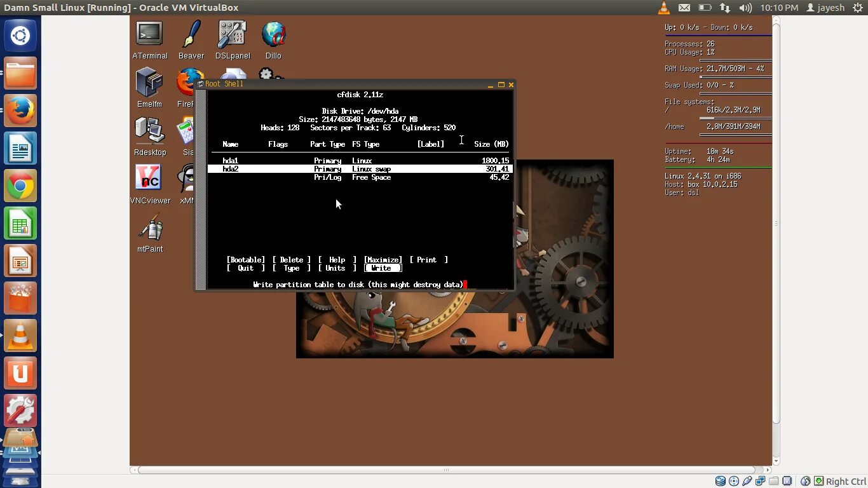Open the mail indicator in top panel
This screenshot has height=488, width=868.
tap(684, 8)
